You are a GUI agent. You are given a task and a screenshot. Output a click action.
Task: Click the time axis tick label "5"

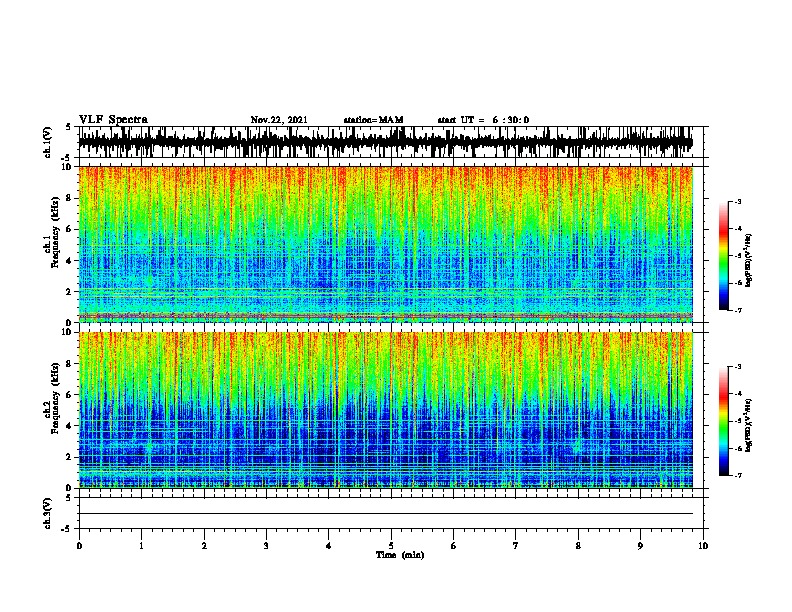391,546
